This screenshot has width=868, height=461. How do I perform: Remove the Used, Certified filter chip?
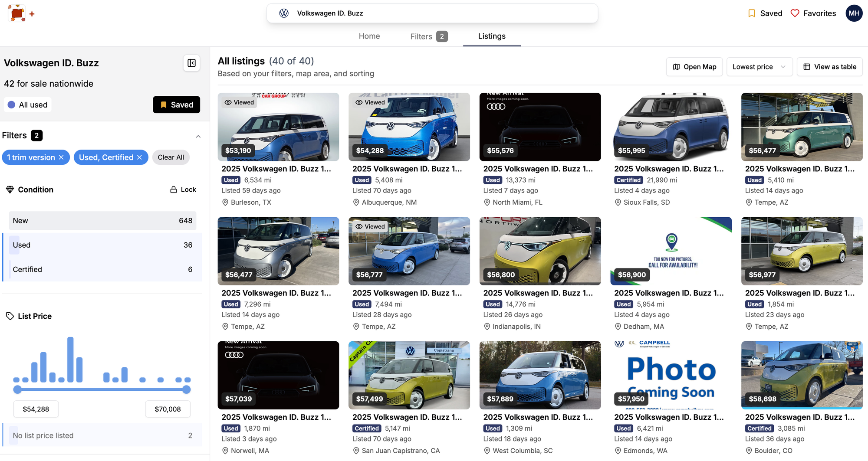[x=139, y=157]
